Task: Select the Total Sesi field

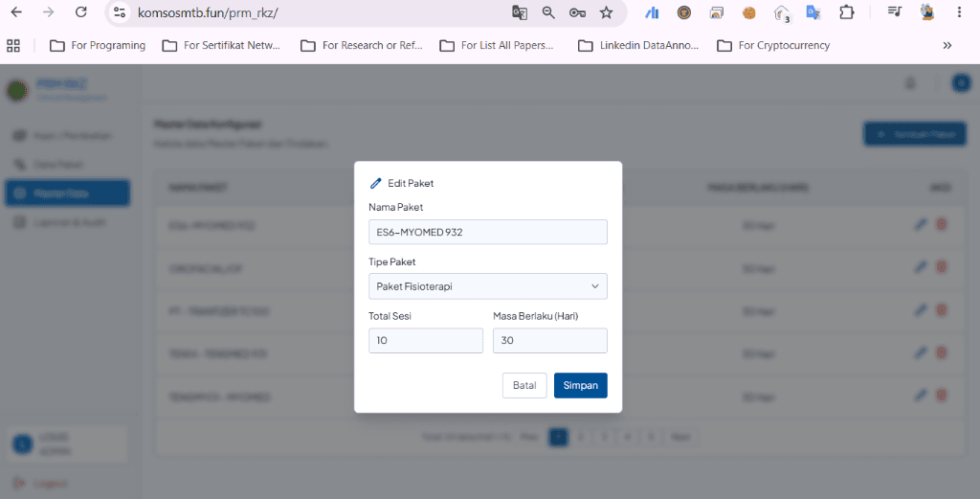Action: pos(426,341)
